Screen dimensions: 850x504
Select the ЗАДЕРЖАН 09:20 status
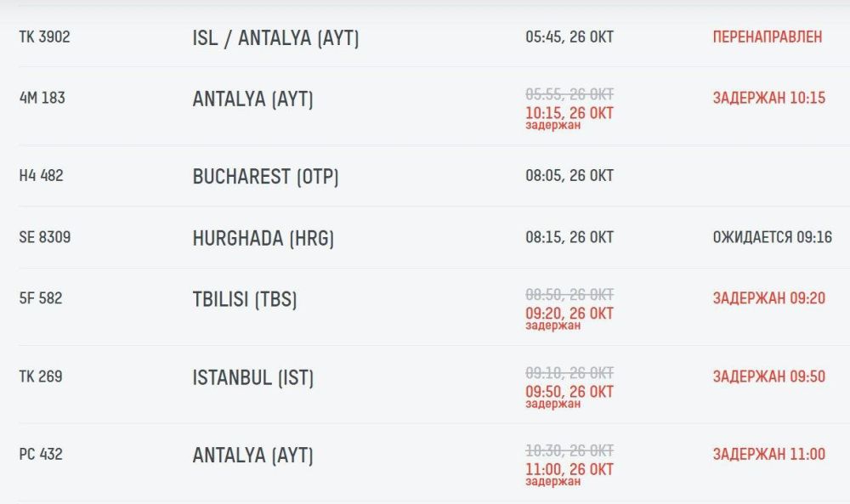(x=768, y=298)
